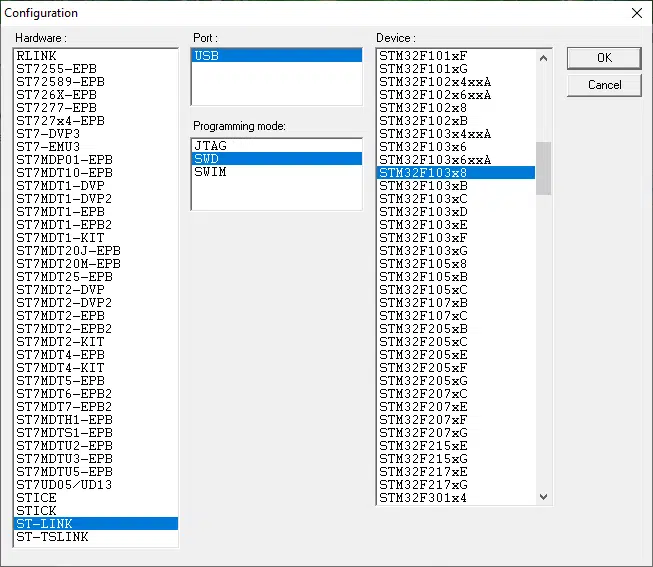Select STM32F205xG device

click(x=456, y=381)
